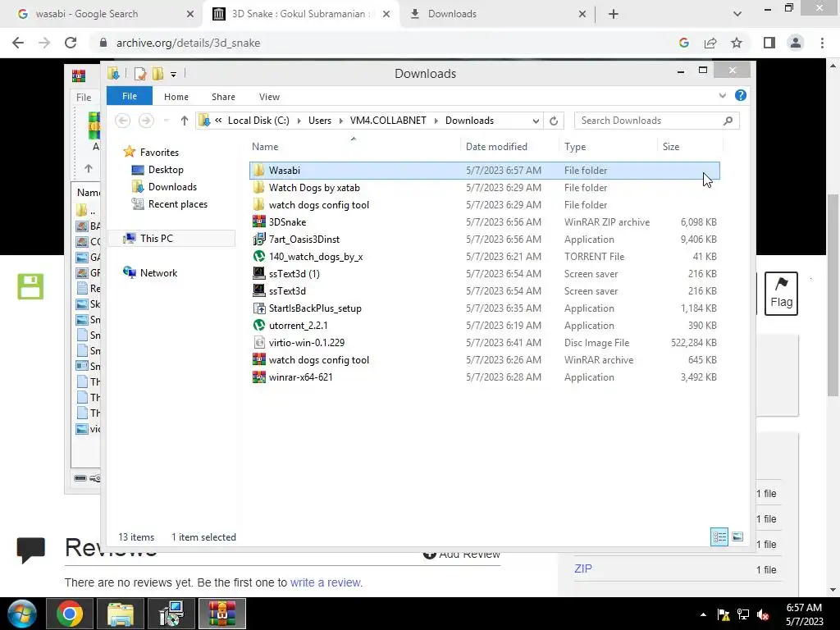Click write a review link
Image resolution: width=840 pixels, height=630 pixels.
[326, 582]
